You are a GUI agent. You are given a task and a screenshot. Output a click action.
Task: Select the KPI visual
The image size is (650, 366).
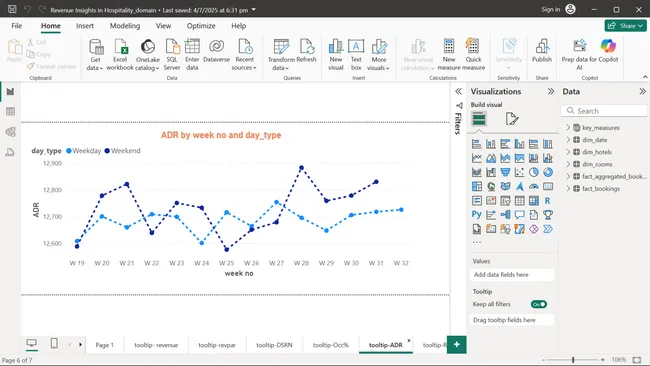coord(491,201)
